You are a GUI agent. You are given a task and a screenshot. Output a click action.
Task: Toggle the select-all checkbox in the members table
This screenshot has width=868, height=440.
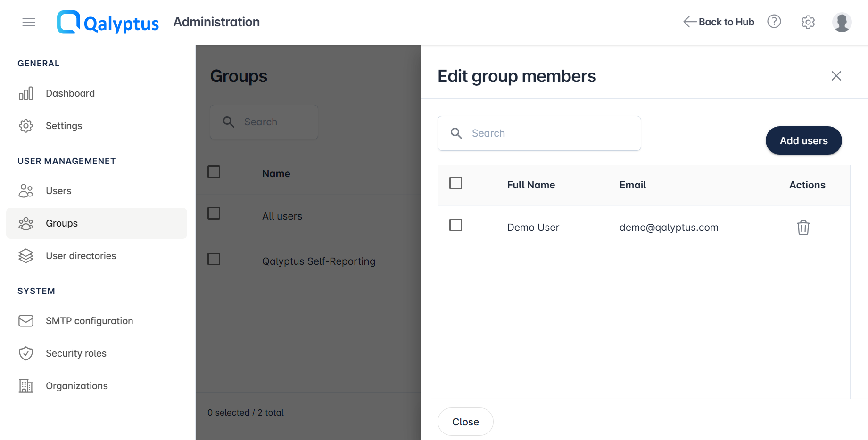point(455,183)
